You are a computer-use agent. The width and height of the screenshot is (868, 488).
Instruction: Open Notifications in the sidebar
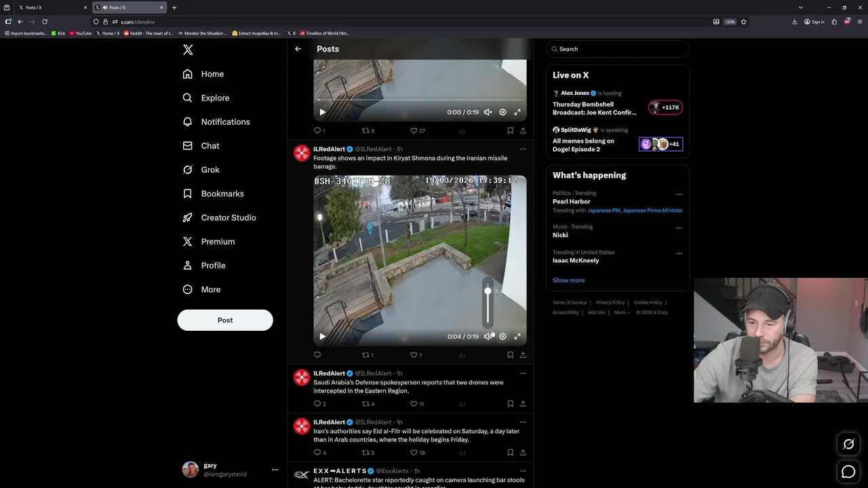pos(216,122)
